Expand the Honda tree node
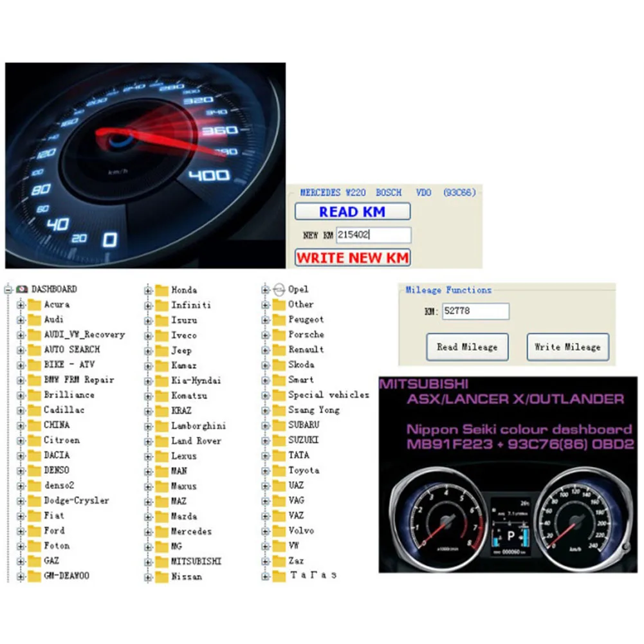 click(148, 291)
